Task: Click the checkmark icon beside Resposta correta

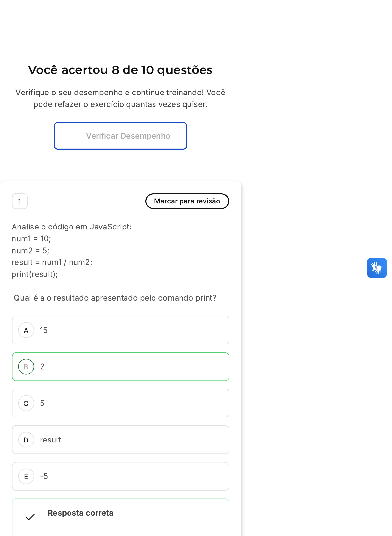Action: coord(30,517)
